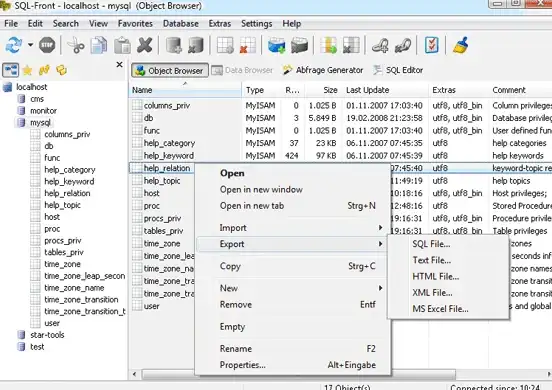Image resolution: width=552 pixels, height=390 pixels.
Task: Click the Create Table grid icon
Action: 225,45
